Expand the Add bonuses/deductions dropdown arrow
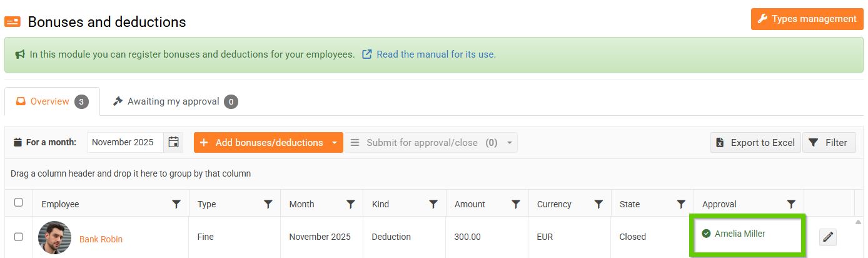This screenshot has height=258, width=868. (x=335, y=143)
